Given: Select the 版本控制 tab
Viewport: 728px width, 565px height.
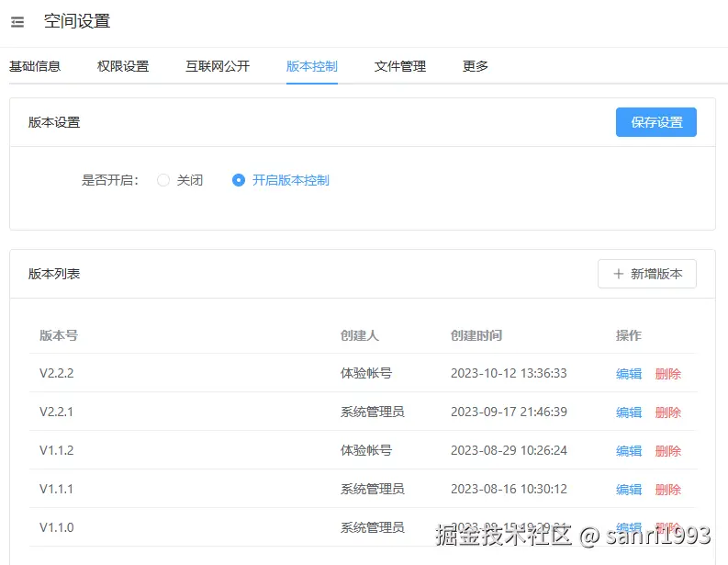Looking at the screenshot, I should [312, 66].
